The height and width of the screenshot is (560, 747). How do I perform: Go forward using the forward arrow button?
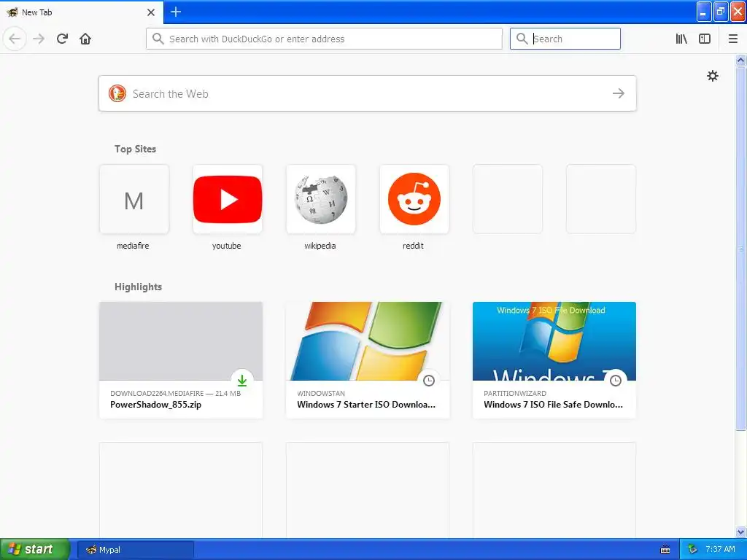point(39,39)
